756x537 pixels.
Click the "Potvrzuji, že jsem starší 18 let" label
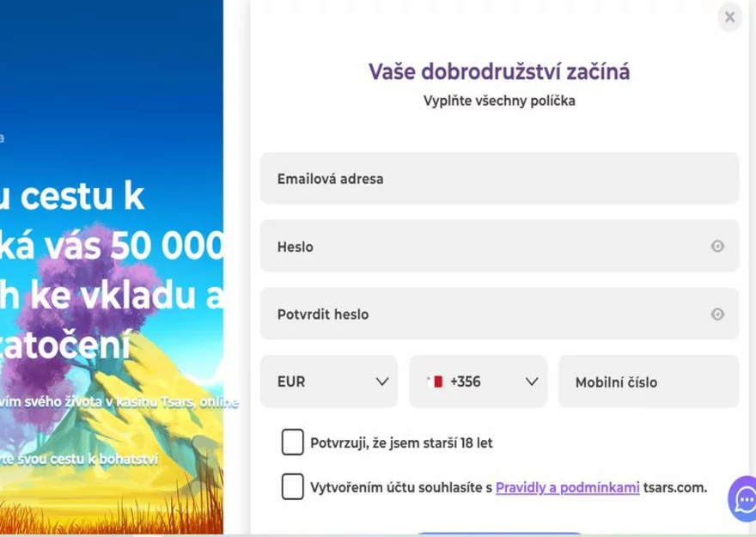[x=401, y=443]
